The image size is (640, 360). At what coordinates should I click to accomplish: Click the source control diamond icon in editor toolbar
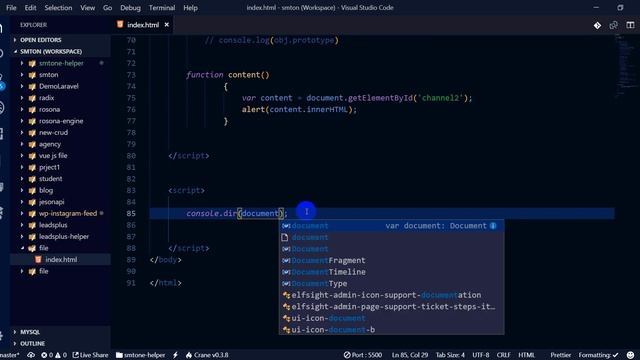tap(597, 25)
